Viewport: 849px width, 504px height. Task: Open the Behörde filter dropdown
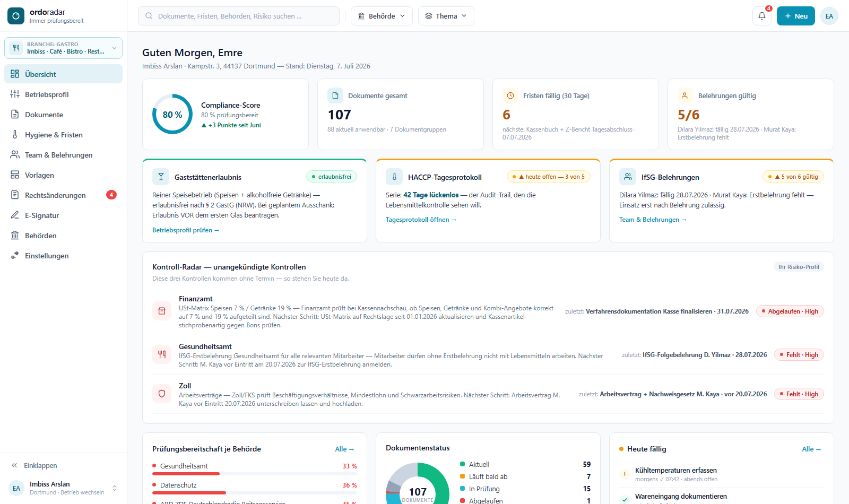pyautogui.click(x=382, y=16)
